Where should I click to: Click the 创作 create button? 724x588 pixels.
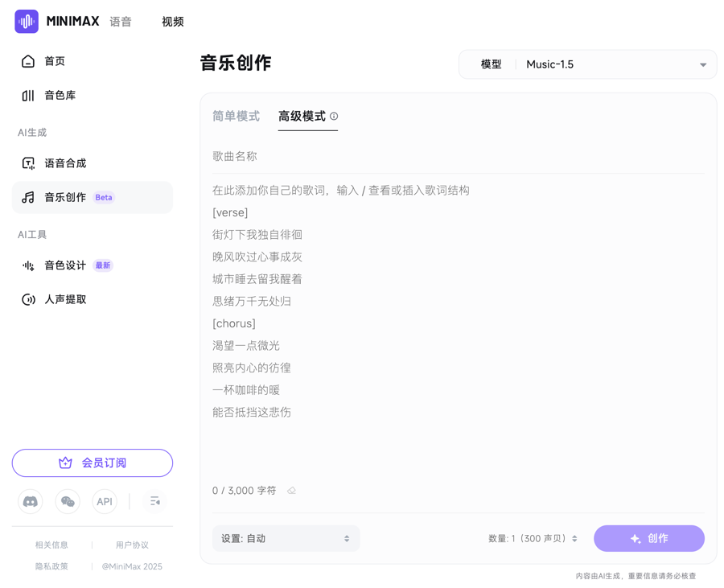[648, 539]
